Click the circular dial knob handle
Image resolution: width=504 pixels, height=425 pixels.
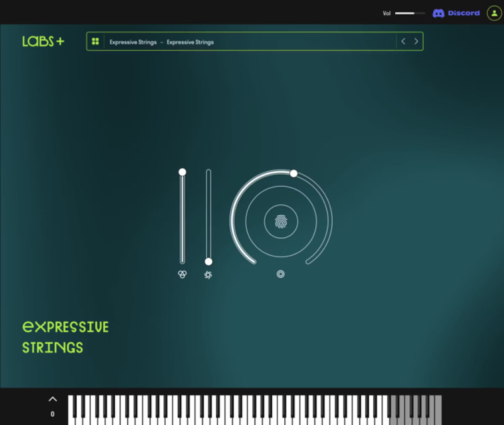click(293, 173)
